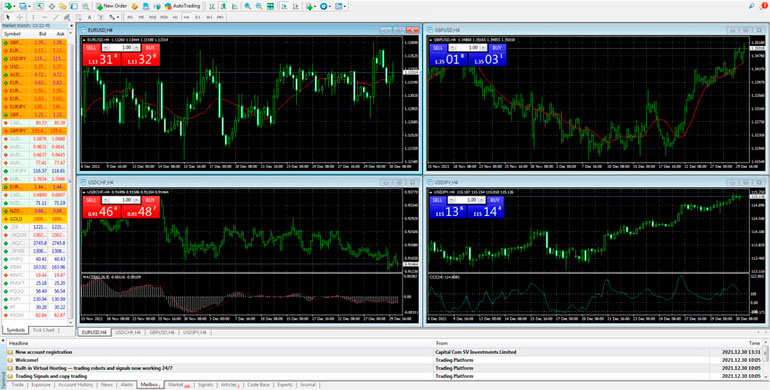Select the H1 timeframe button
Screen dimensions: 770x390
pos(175,17)
